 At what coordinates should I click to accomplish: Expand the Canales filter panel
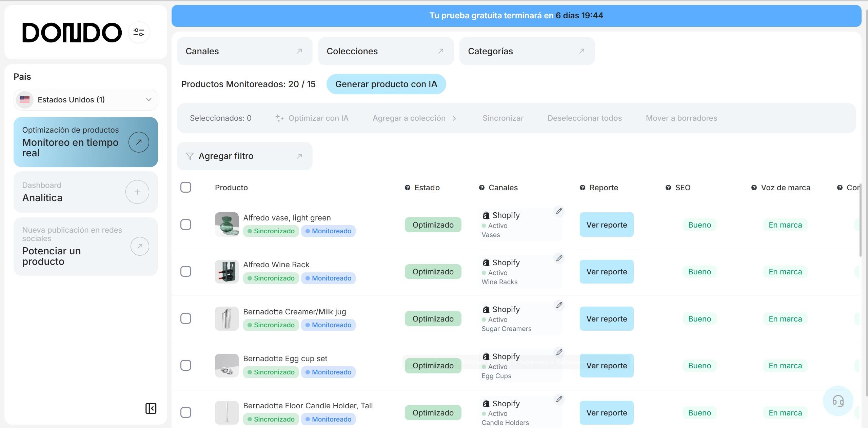244,51
